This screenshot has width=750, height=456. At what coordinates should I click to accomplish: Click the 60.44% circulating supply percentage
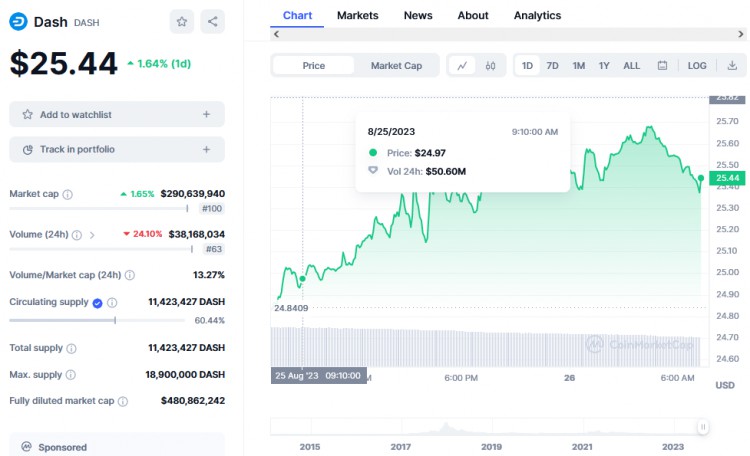210,320
